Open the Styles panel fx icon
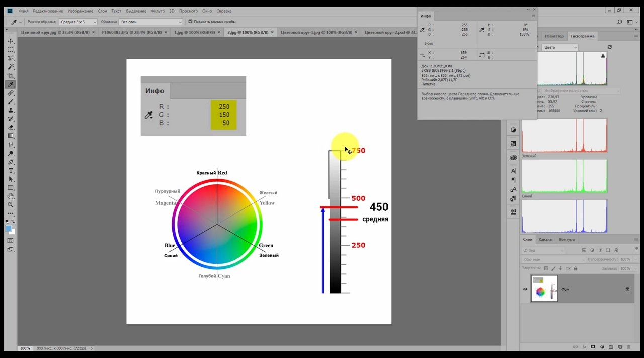Image resolution: width=644 pixels, height=358 pixels. point(513,144)
